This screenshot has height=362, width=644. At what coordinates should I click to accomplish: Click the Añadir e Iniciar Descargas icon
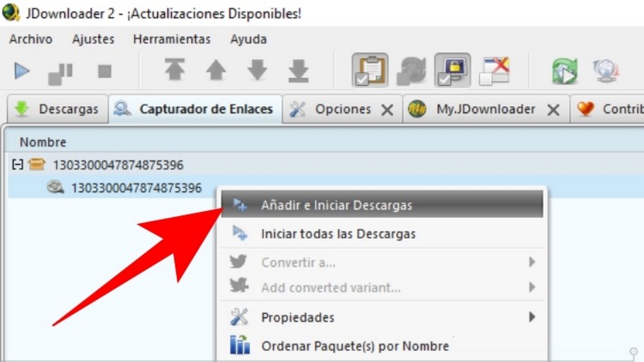pos(239,205)
